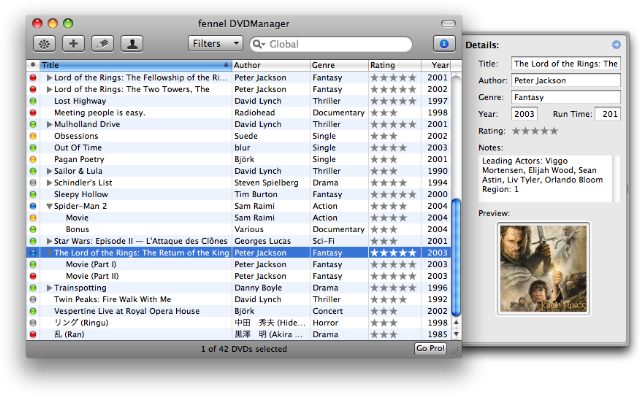Toggle status dot for Meeting people is easy

click(33, 112)
